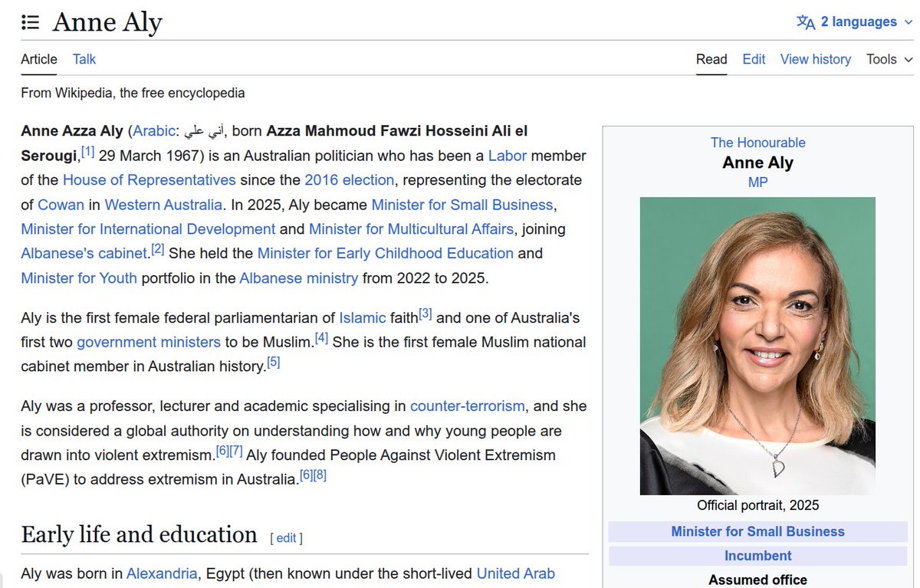The width and height of the screenshot is (920, 588).
Task: Open footnote reference 7
Action: click(236, 451)
